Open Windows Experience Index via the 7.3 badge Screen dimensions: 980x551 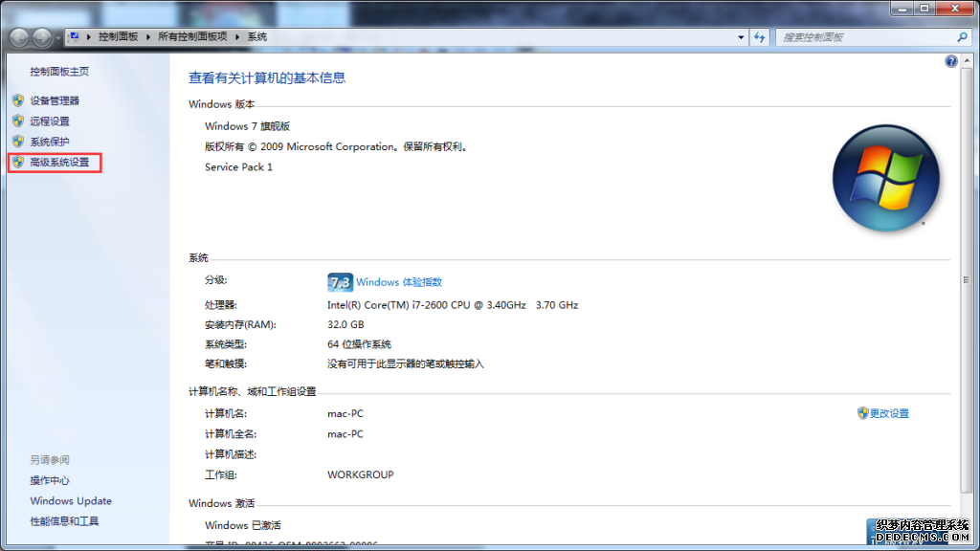point(339,281)
